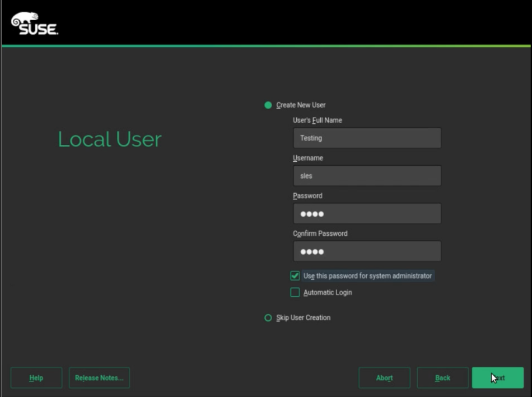Click the SUSE chameleon logo
Image resolution: width=532 pixels, height=397 pixels.
pyautogui.click(x=34, y=24)
